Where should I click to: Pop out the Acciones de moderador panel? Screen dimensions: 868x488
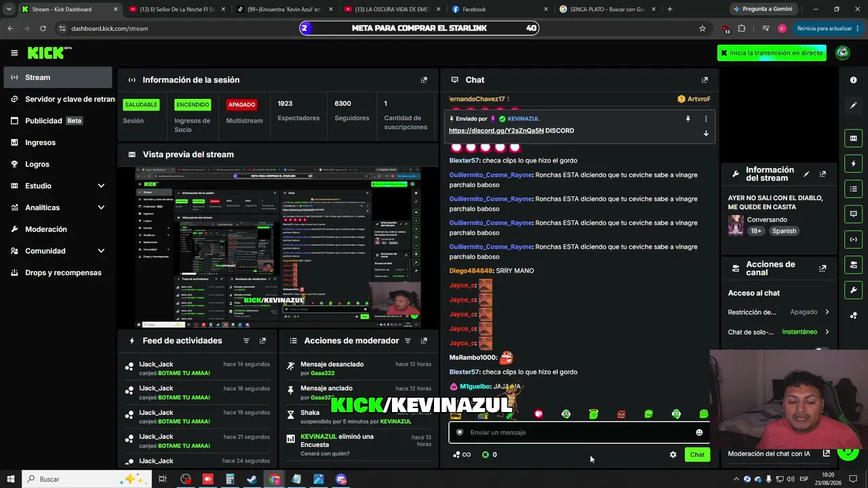424,341
